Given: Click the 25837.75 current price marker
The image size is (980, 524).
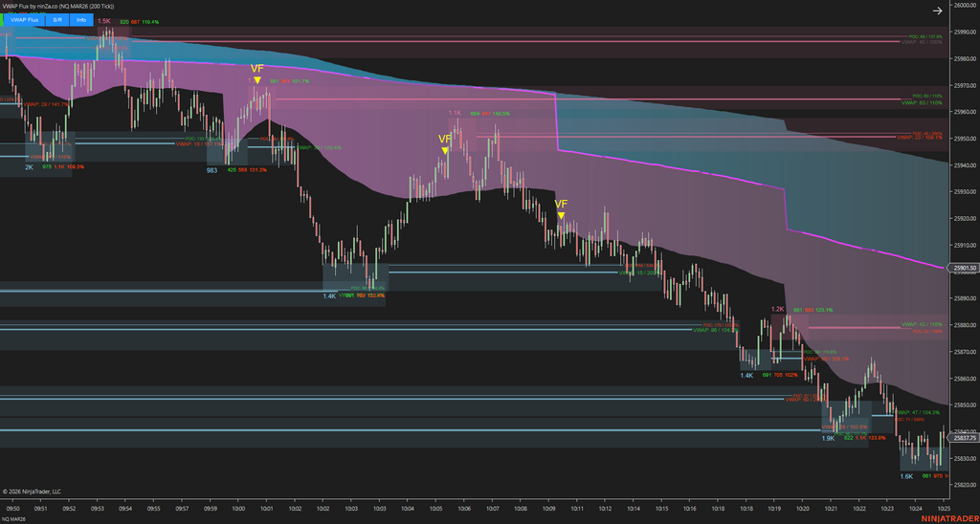Looking at the screenshot, I should point(965,439).
